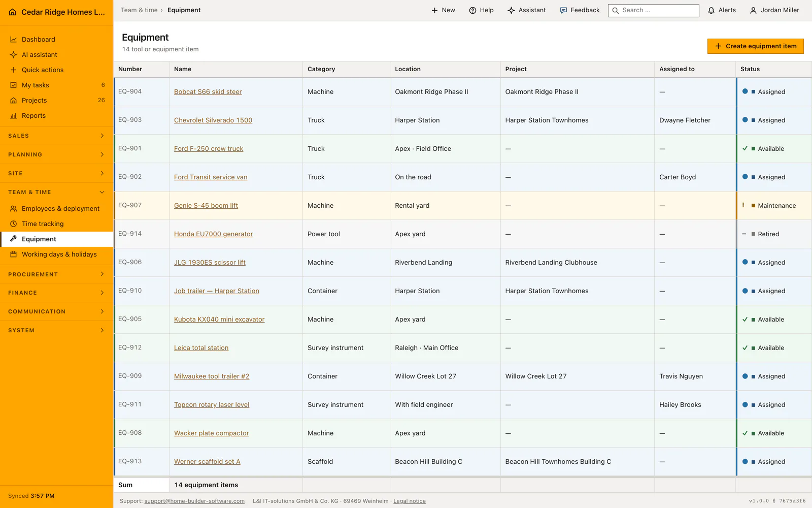Click the Working days & holidays calendar icon
Viewport: 812px width, 508px height.
14,255
